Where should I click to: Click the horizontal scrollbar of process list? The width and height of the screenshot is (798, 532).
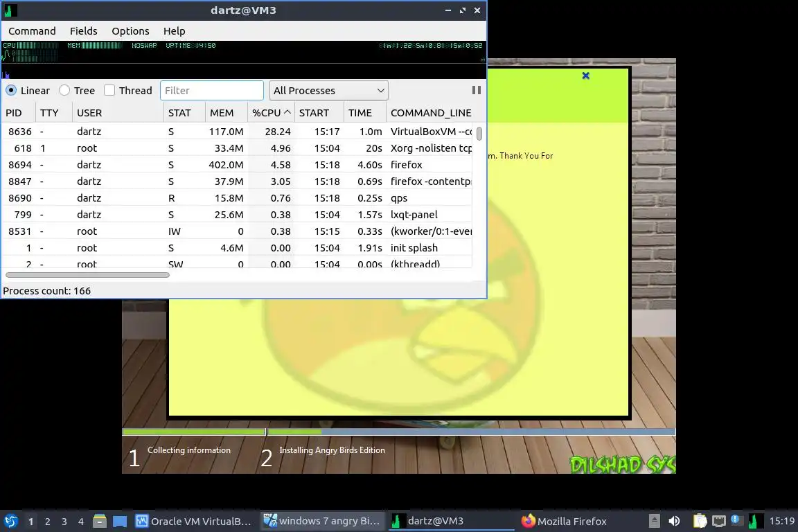87,275
